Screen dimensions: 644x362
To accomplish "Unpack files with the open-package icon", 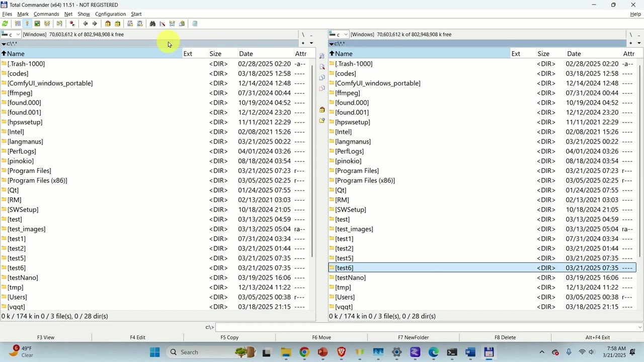I will tap(117, 24).
